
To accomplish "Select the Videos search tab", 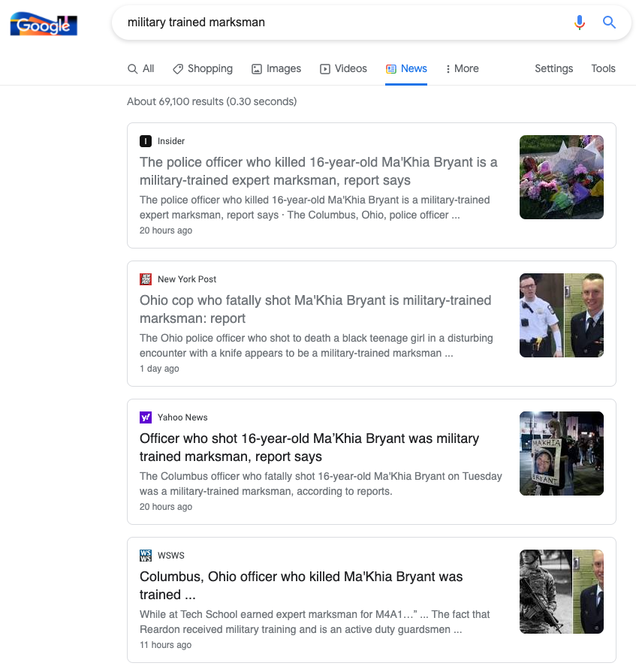I will click(x=343, y=68).
